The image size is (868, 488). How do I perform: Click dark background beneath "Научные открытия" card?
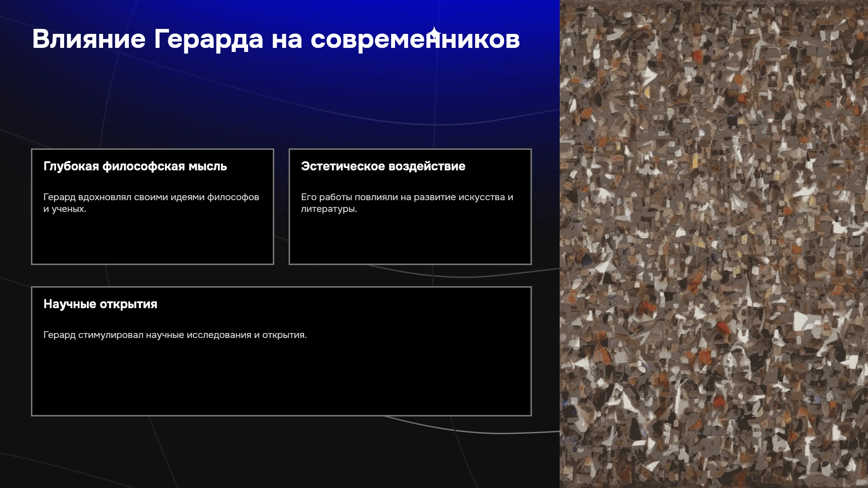[280, 452]
